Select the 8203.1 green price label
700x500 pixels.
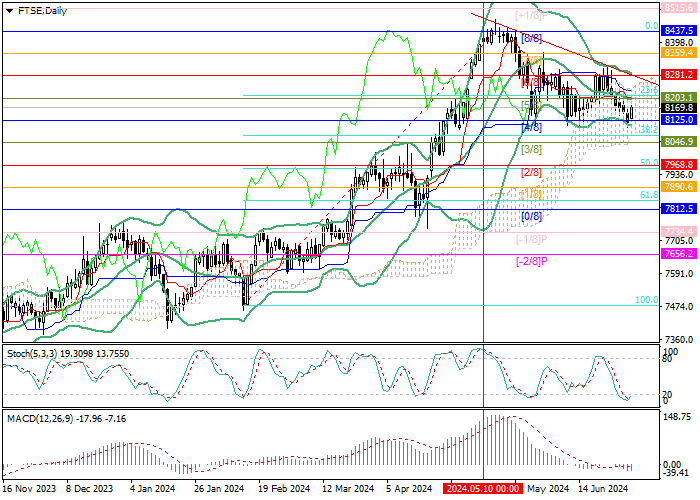(x=679, y=97)
